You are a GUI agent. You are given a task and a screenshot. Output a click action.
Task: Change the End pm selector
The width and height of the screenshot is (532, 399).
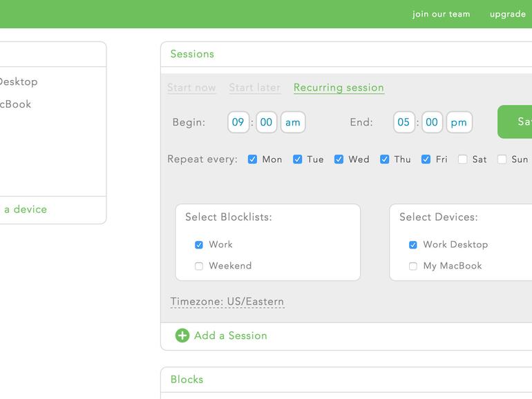click(459, 122)
